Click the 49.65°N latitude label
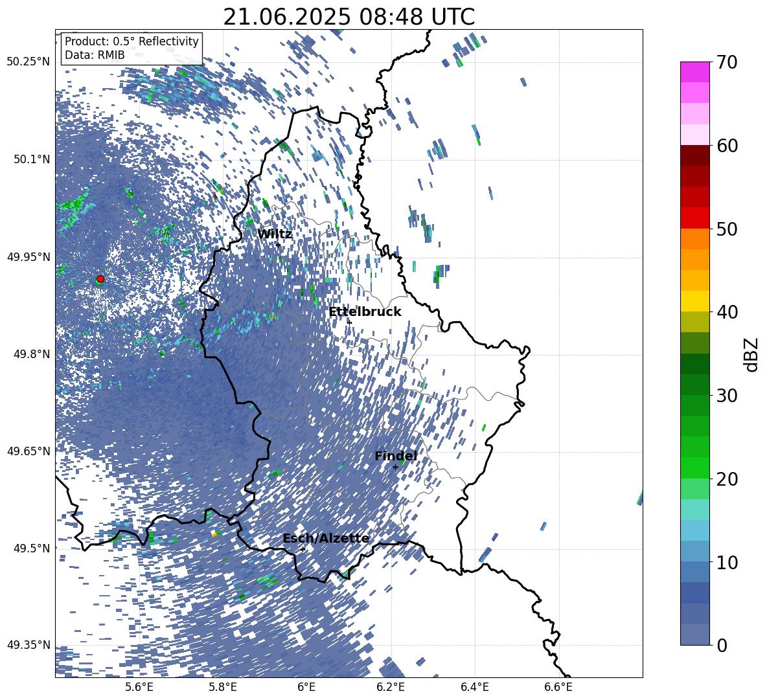Image resolution: width=767 pixels, height=700 pixels. click(x=29, y=451)
